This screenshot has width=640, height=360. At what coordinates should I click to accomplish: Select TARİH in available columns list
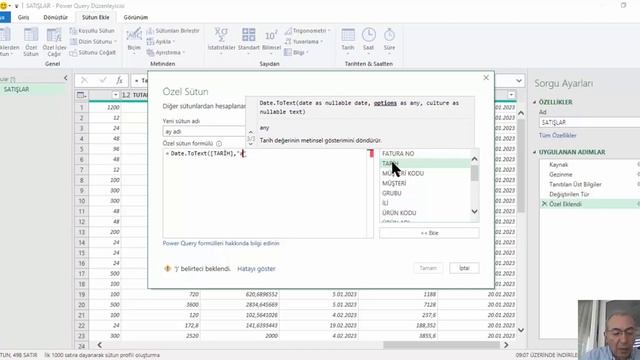[x=424, y=163]
